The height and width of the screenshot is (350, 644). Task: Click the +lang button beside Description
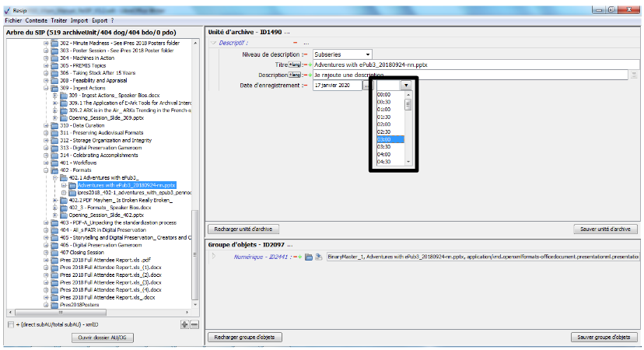point(295,75)
